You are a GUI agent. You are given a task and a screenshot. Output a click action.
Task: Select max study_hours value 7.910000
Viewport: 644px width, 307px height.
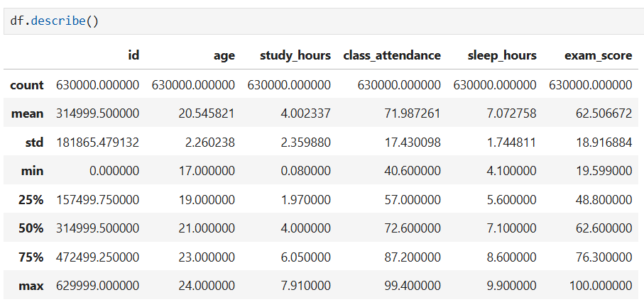tap(306, 286)
